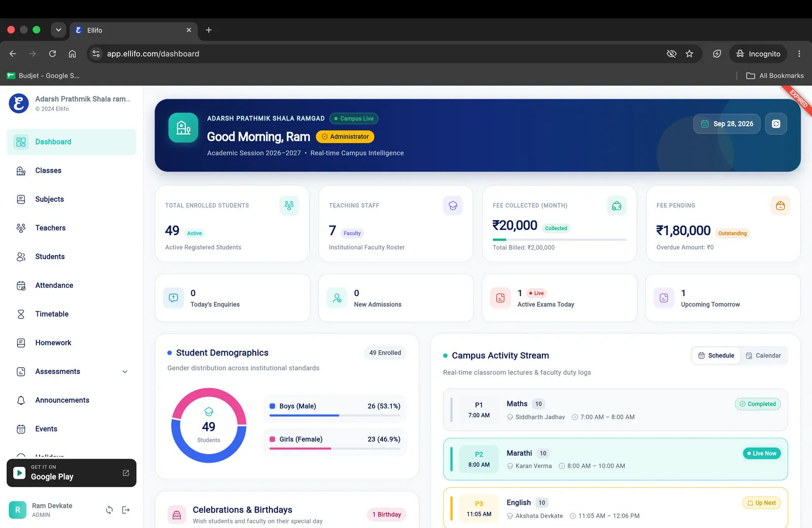Click the Administrator role badge
Viewport: 812px width, 528px height.
tap(345, 137)
